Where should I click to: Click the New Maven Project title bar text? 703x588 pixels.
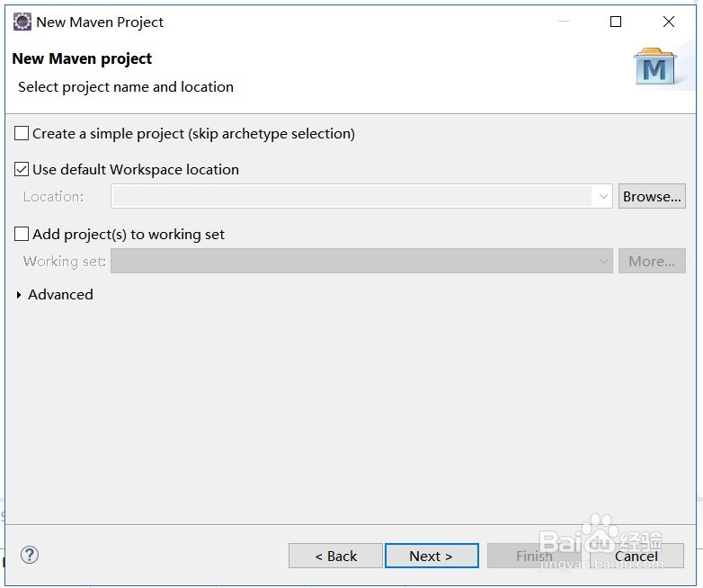100,22
